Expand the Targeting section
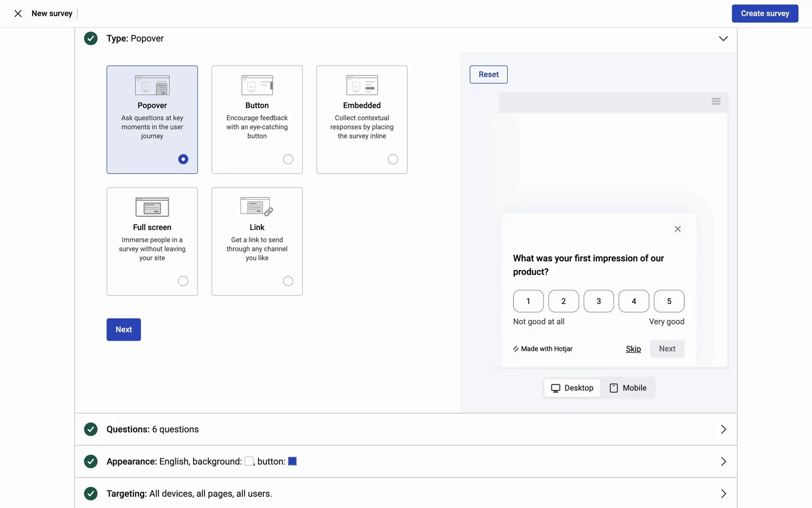The height and width of the screenshot is (508, 812). pyautogui.click(x=723, y=494)
